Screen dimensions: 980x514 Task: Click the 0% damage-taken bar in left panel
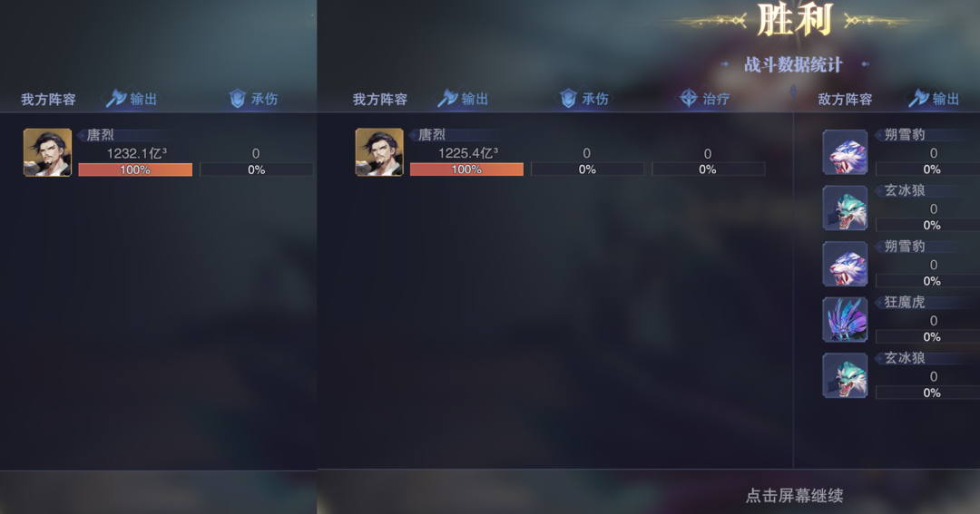256,170
